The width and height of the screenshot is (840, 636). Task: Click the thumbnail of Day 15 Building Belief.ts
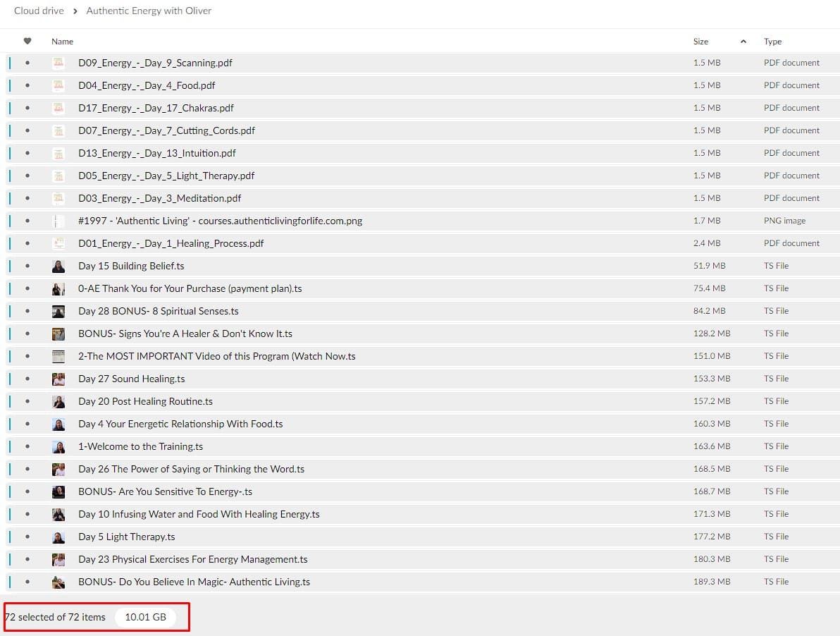click(x=58, y=266)
